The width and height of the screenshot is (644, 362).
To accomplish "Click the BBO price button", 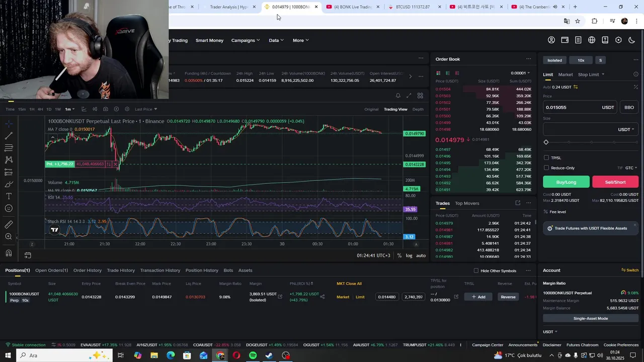I will click(x=629, y=107).
